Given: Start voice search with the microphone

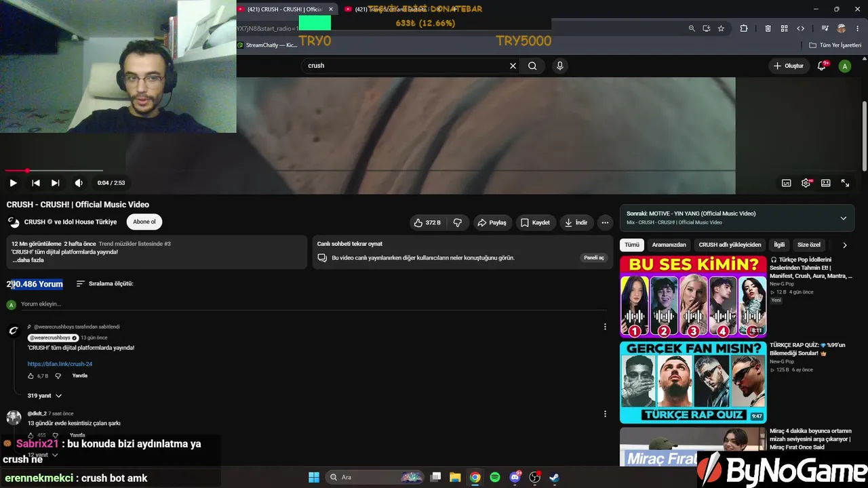Looking at the screenshot, I should click(x=559, y=66).
